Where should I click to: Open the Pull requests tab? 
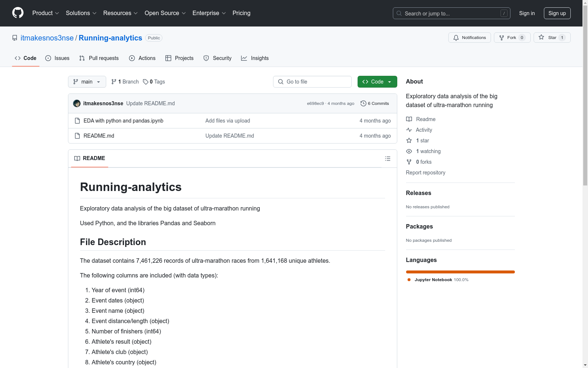tap(99, 58)
